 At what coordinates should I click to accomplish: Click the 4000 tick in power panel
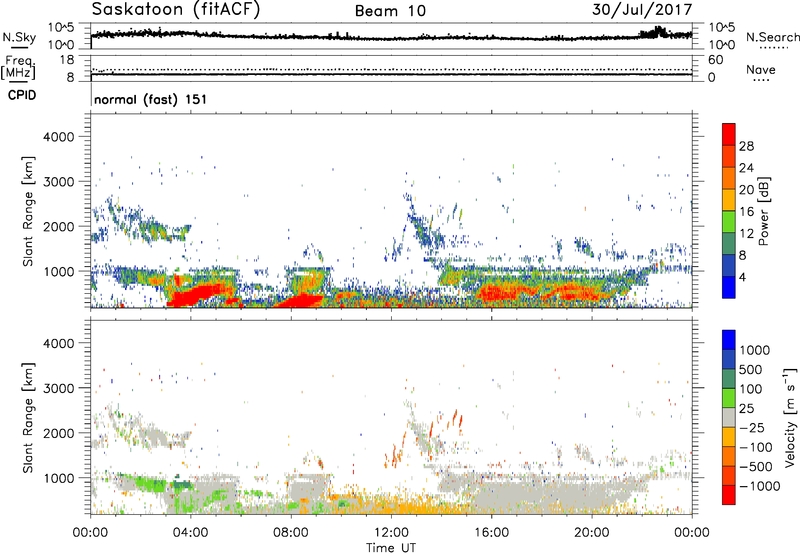point(59,137)
